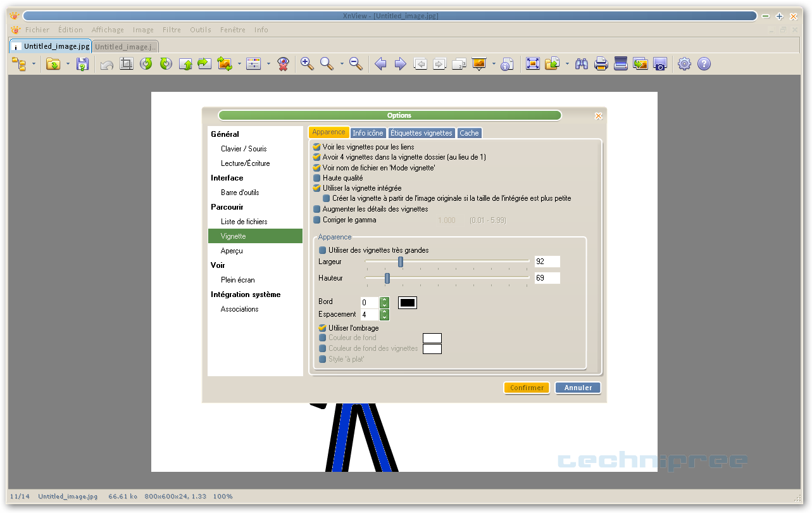Click the scanner acquire icon
Viewport: 812px width, 513px height.
point(621,64)
